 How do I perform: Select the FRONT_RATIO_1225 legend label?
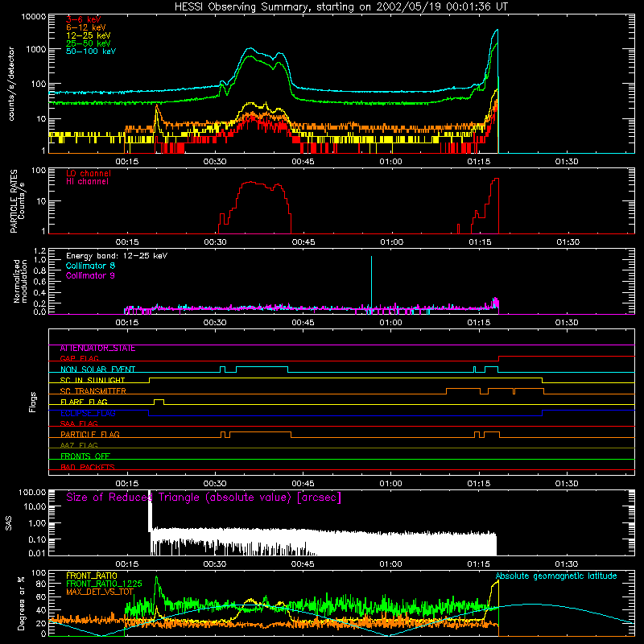click(104, 584)
